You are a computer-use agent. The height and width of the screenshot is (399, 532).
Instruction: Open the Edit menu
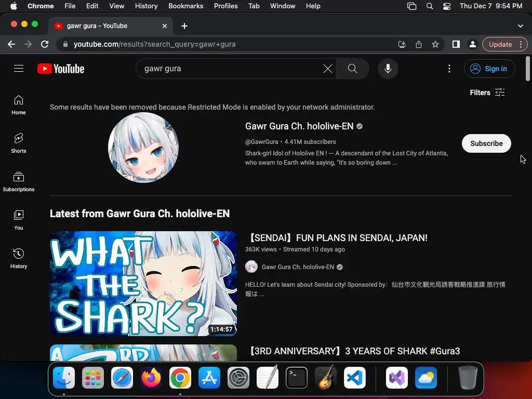pos(92,6)
